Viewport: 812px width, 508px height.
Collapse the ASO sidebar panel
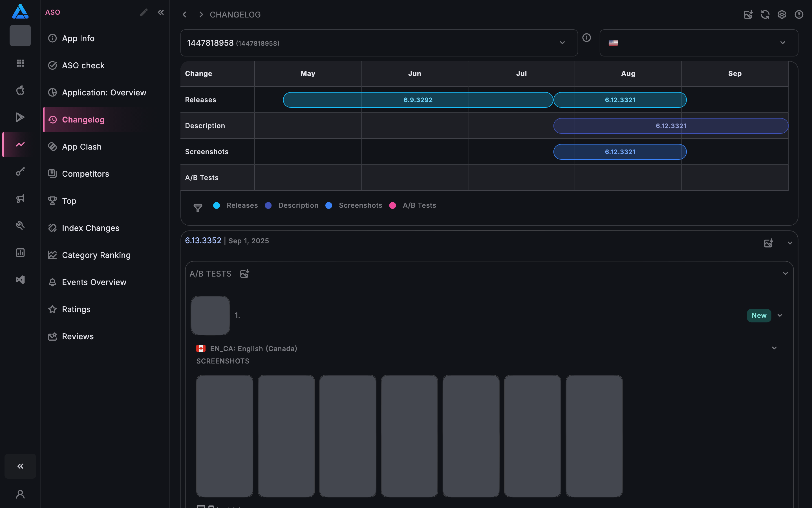click(x=161, y=12)
